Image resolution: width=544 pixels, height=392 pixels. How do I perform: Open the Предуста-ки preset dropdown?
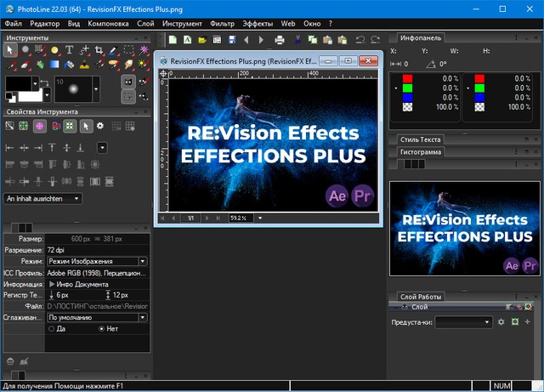463,322
